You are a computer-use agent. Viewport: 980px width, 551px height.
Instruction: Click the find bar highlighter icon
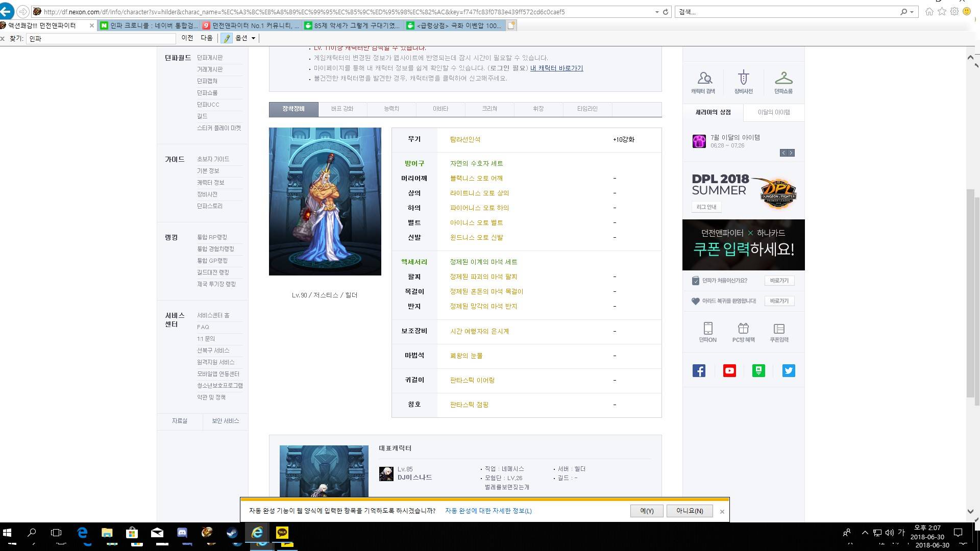[227, 38]
